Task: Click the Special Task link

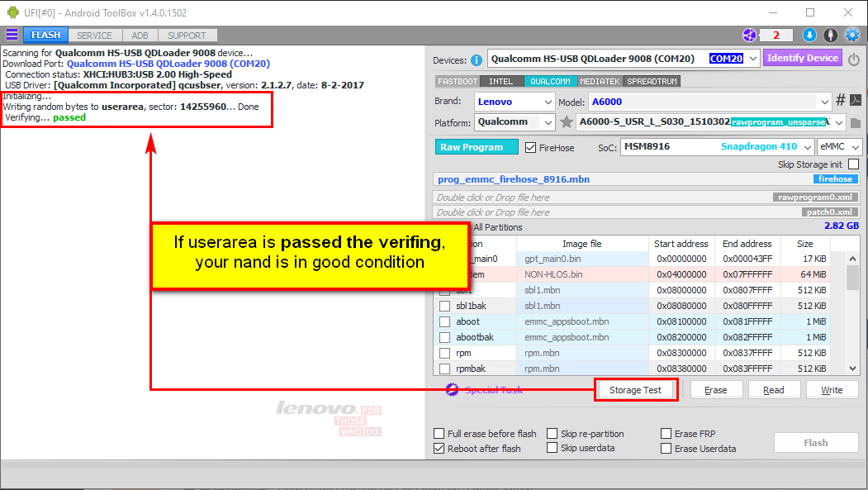Action: [x=493, y=390]
